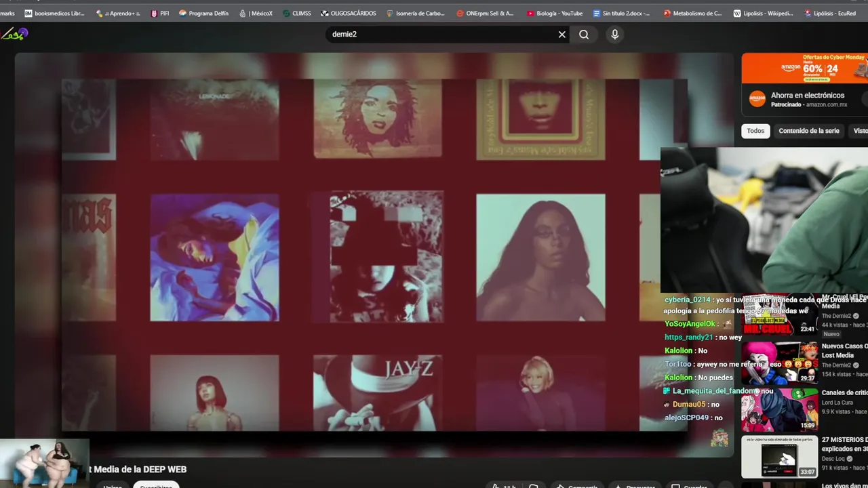The width and height of the screenshot is (868, 488).
Task: Open the Mr. Cruel video thumbnail
Action: click(x=779, y=314)
